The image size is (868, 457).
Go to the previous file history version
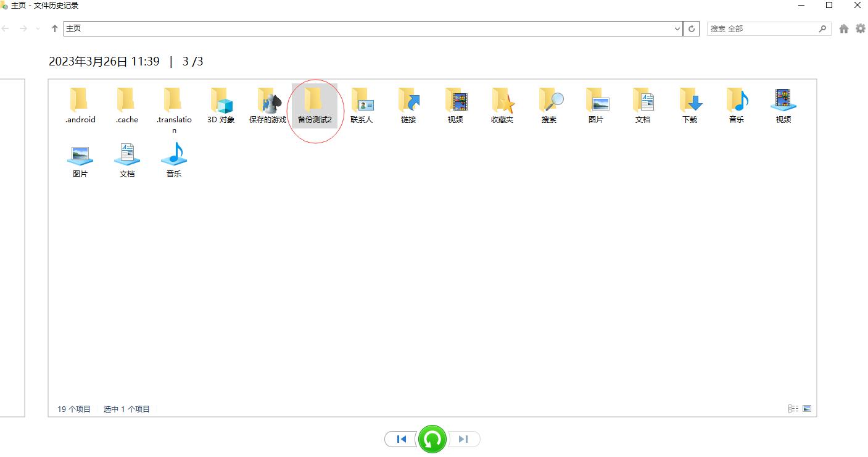coord(401,438)
